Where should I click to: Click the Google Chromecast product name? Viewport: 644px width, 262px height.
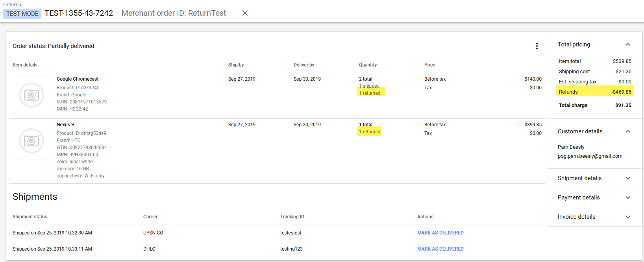coord(78,79)
